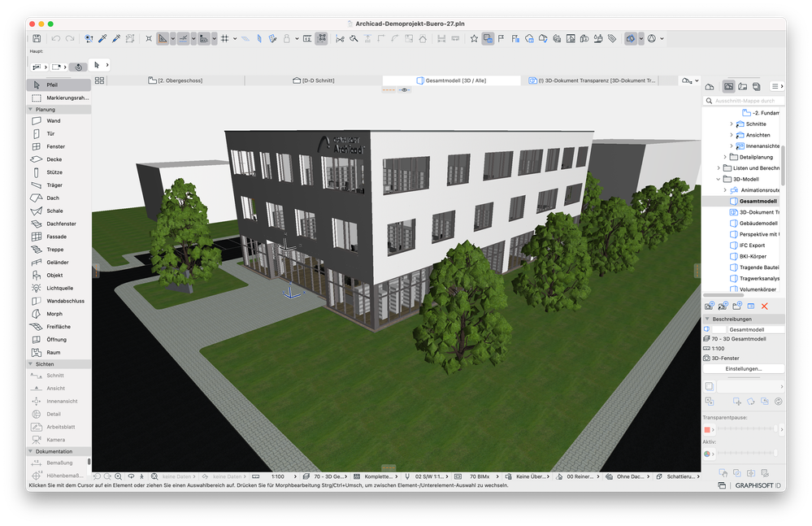812x526 pixels.
Task: Collapse the 3D-Modell folder
Action: 719,179
